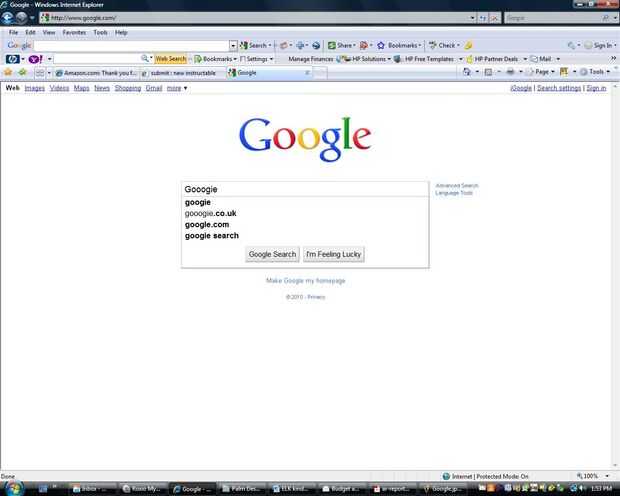Click the Search settings link
This screenshot has width=620, height=496.
click(x=559, y=88)
